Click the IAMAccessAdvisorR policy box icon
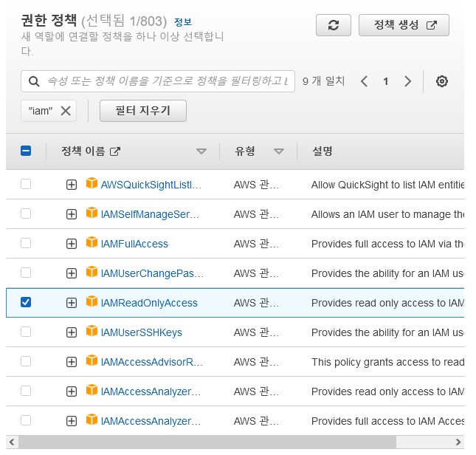 click(x=92, y=360)
